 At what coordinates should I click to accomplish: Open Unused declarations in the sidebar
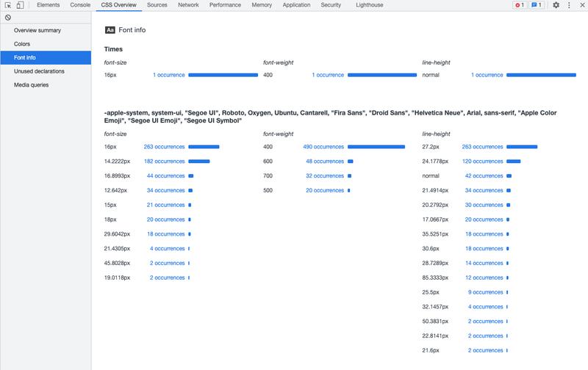(39, 71)
